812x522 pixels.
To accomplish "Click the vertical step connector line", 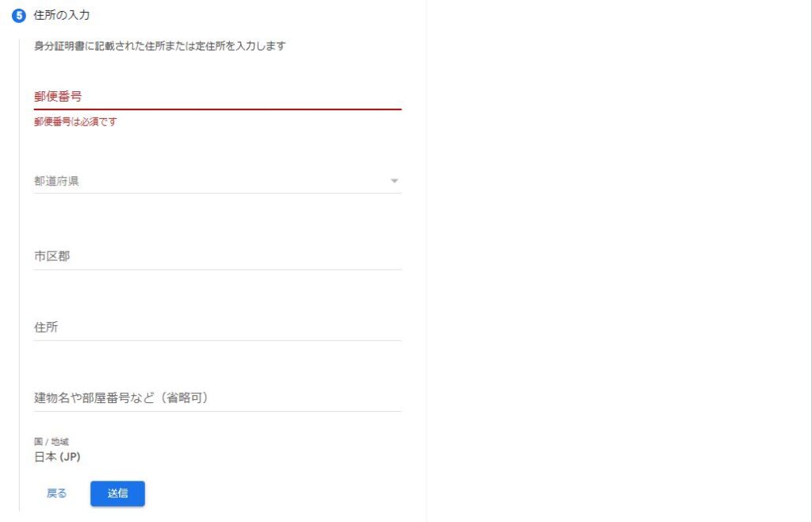I will coord(19,274).
